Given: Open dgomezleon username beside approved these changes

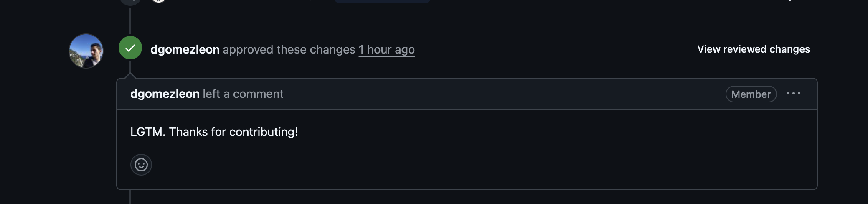Looking at the screenshot, I should point(185,49).
